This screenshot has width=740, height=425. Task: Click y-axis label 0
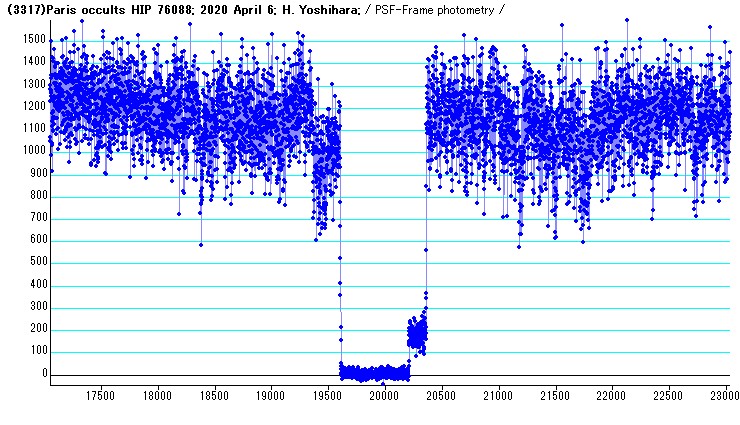pyautogui.click(x=44, y=373)
